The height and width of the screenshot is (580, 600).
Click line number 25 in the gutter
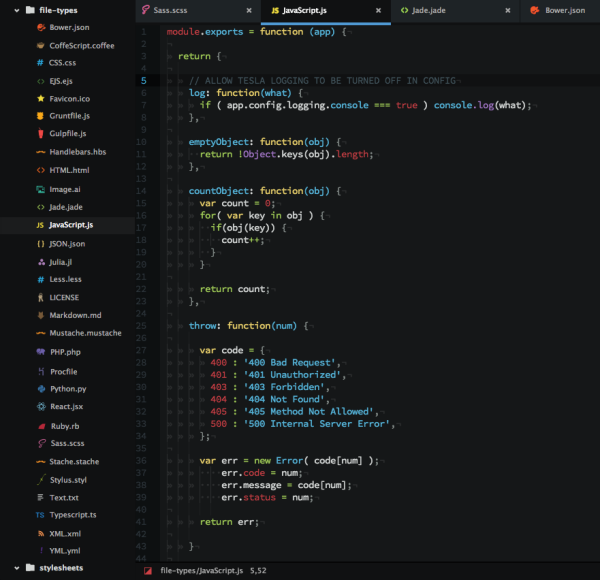pos(143,325)
